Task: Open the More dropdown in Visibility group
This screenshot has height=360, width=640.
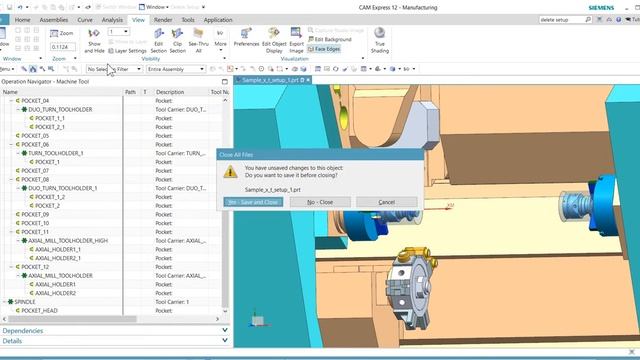Action: (220, 41)
